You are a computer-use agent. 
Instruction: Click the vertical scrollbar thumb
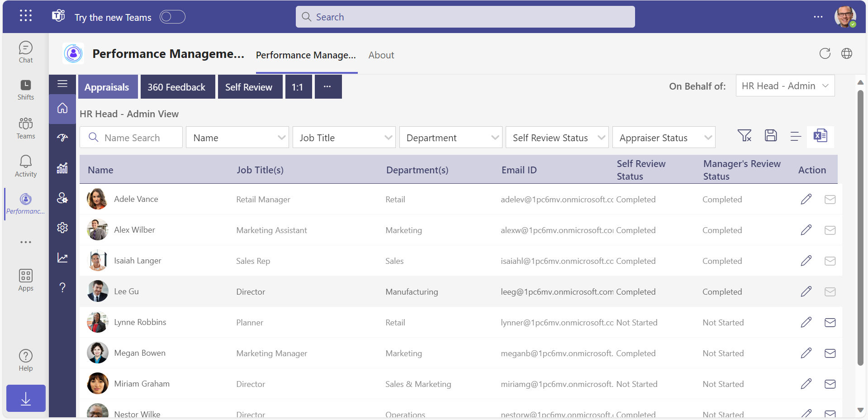click(x=860, y=228)
